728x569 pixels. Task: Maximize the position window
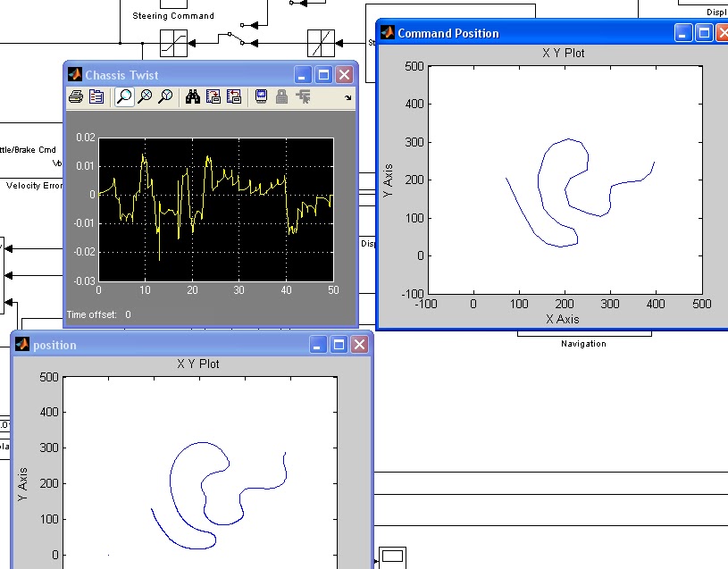point(339,345)
